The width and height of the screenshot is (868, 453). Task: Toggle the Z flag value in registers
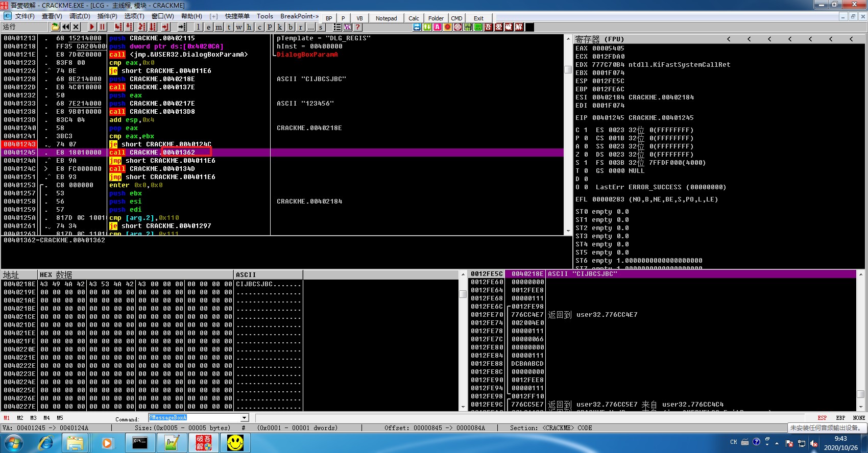(x=586, y=155)
